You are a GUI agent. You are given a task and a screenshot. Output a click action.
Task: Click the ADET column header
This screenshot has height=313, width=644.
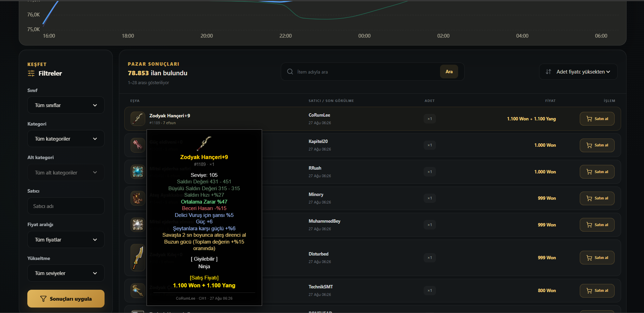pyautogui.click(x=430, y=101)
